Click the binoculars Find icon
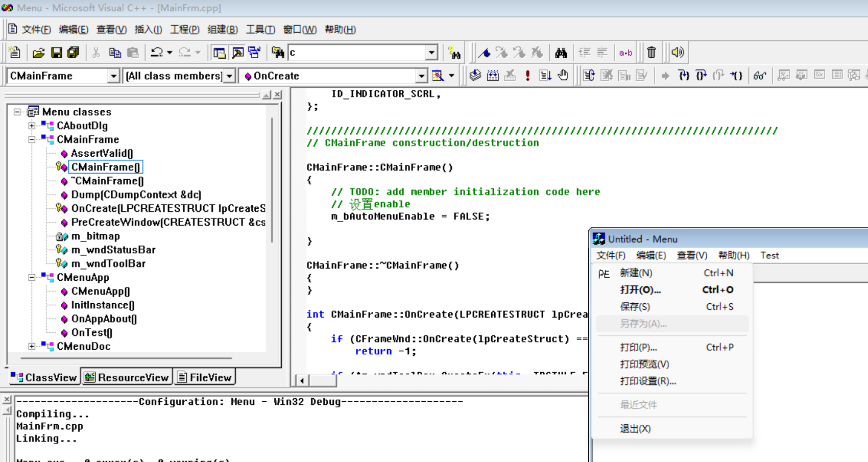868x462 pixels. pos(561,52)
